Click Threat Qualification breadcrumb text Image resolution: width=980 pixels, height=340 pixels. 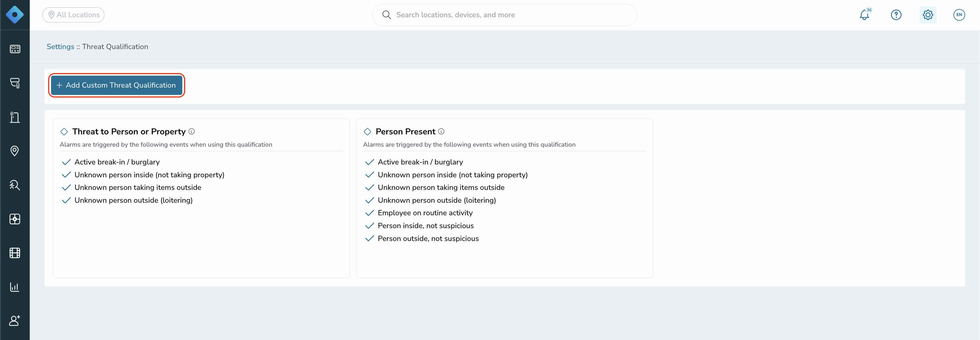pyautogui.click(x=115, y=46)
